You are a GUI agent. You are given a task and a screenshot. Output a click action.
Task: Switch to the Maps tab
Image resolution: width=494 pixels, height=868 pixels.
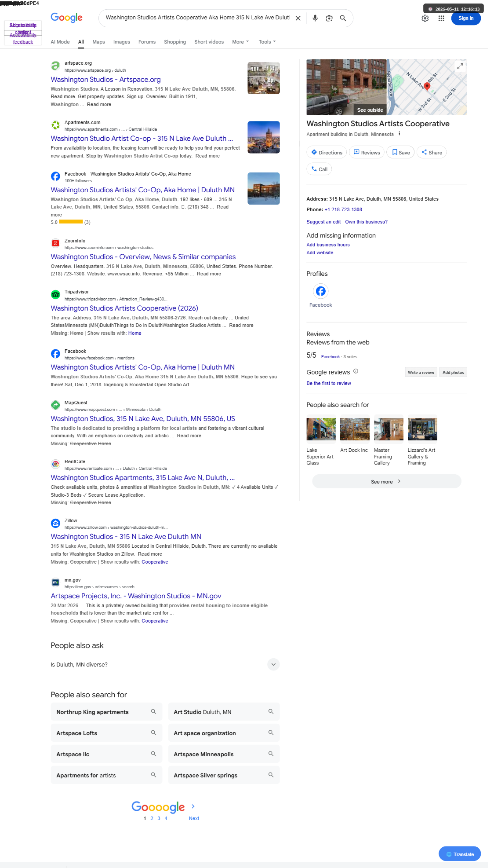(x=98, y=42)
